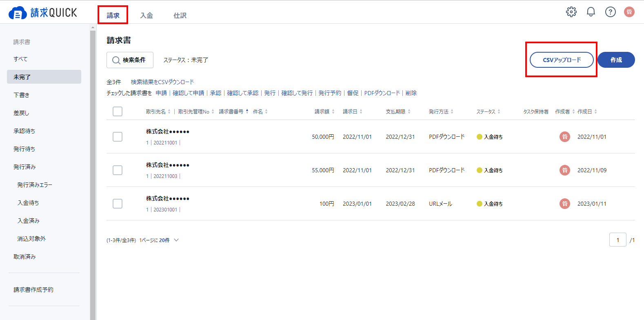
Task: Sort by 発行方法 column arrows
Action: [x=452, y=111]
